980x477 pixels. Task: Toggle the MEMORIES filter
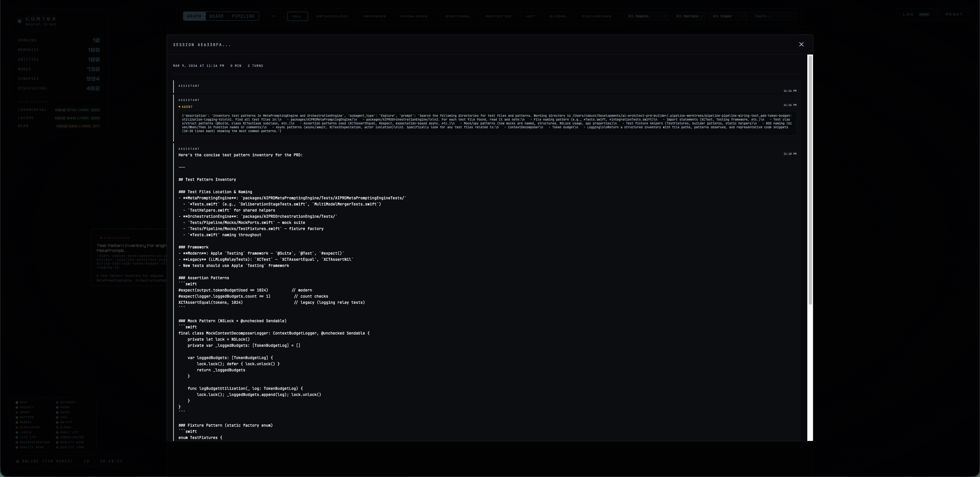[374, 16]
